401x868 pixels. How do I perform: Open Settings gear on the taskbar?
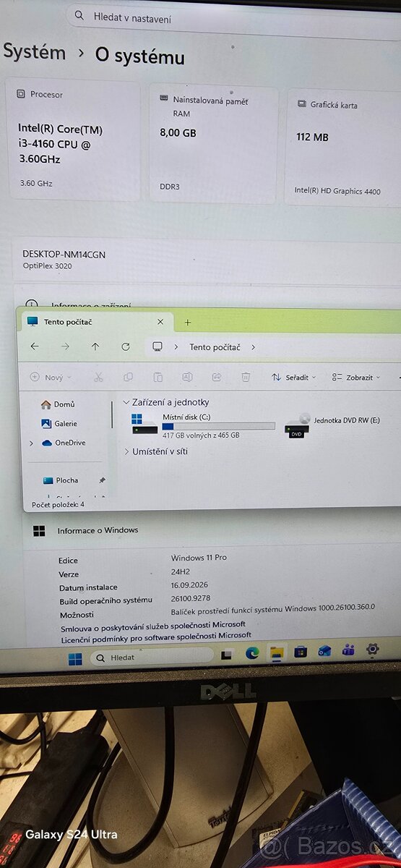(x=373, y=650)
